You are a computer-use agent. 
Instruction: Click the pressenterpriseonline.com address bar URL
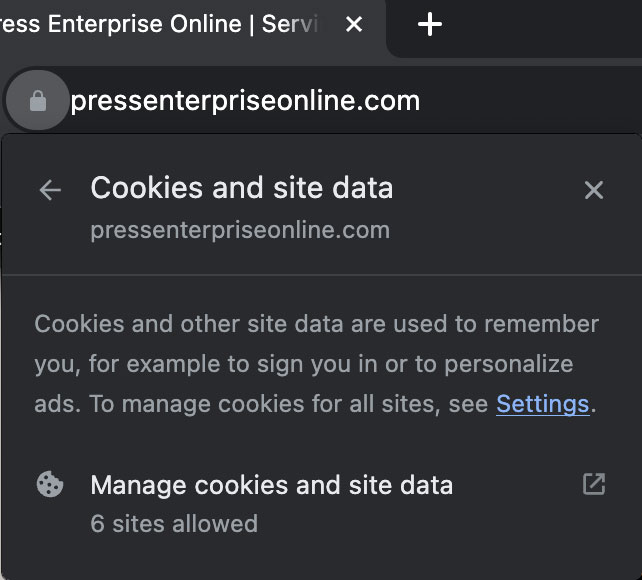point(245,101)
